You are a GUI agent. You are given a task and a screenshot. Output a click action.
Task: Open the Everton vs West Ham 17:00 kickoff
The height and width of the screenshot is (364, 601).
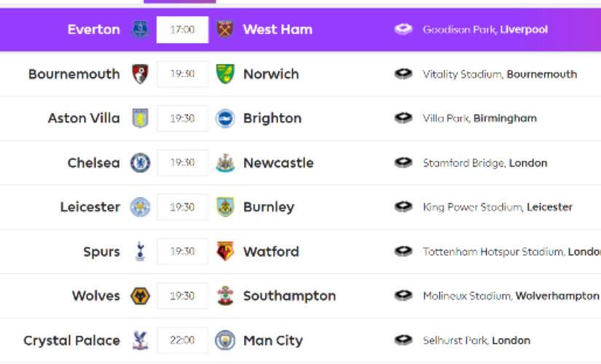tap(182, 30)
